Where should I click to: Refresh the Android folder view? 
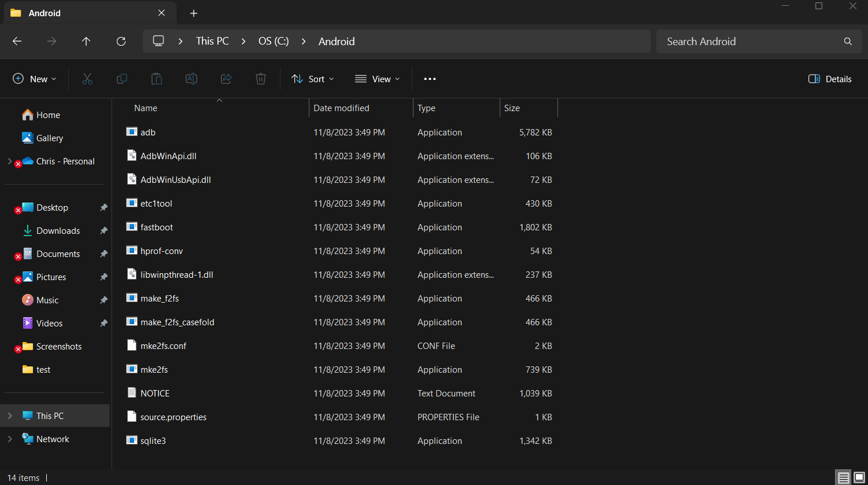coord(121,41)
